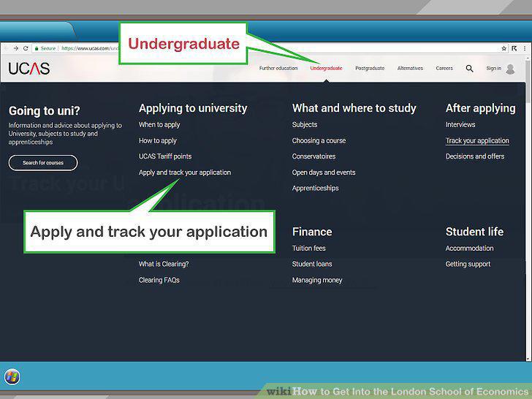Click the Student life heading
Viewport: 532px width, 399px height.
pos(474,232)
